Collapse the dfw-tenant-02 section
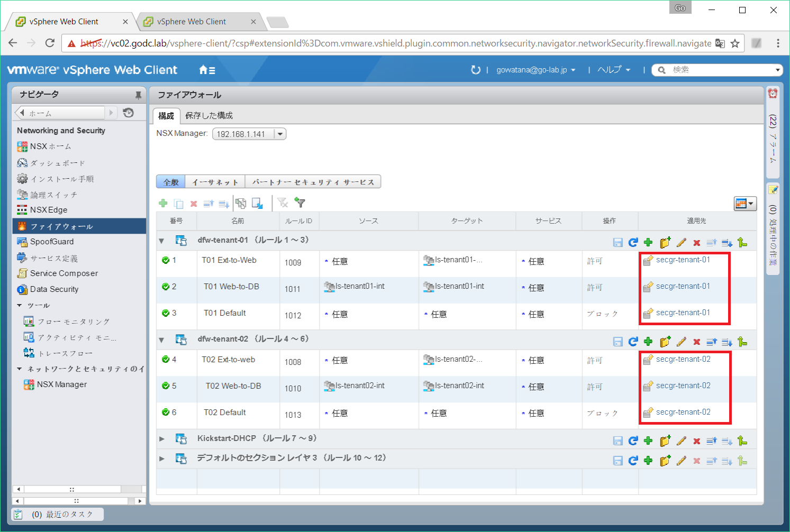 [x=162, y=340]
